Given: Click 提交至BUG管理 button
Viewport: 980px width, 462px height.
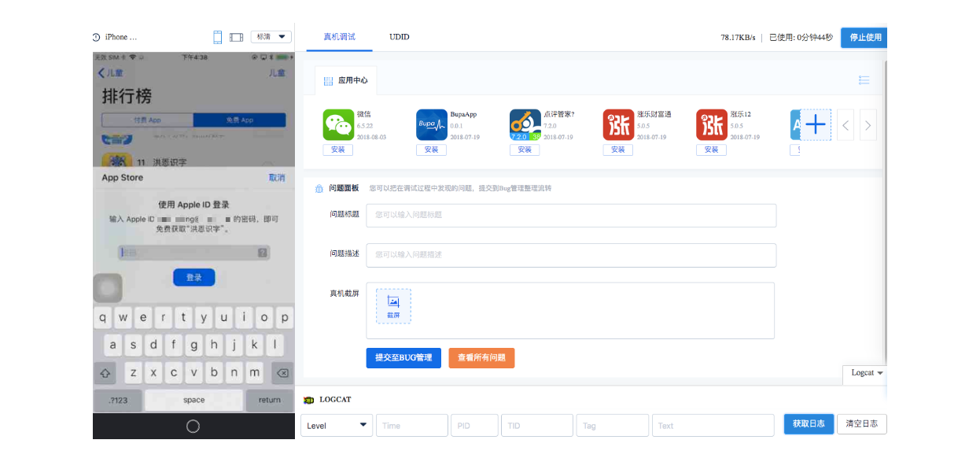Looking at the screenshot, I should pyautogui.click(x=403, y=357).
